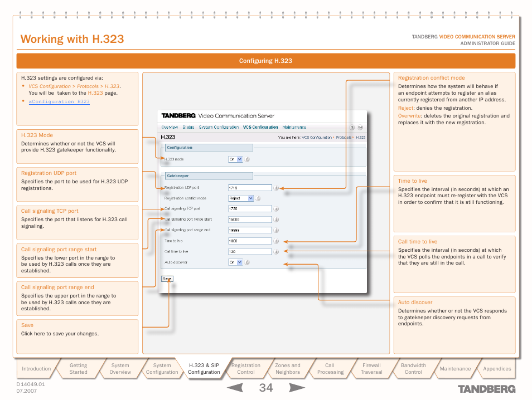Open Registration conflict mode Reject dropdown

click(241, 198)
